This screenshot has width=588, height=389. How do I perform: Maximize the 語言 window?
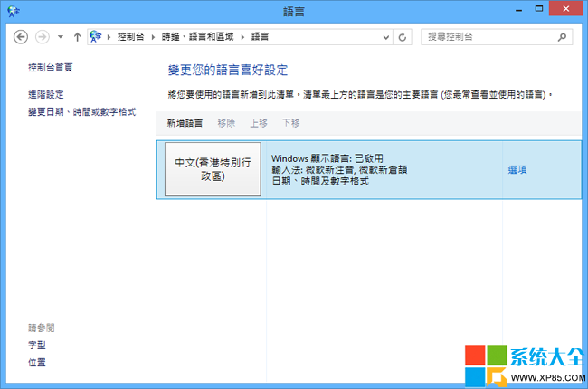pyautogui.click(x=539, y=9)
